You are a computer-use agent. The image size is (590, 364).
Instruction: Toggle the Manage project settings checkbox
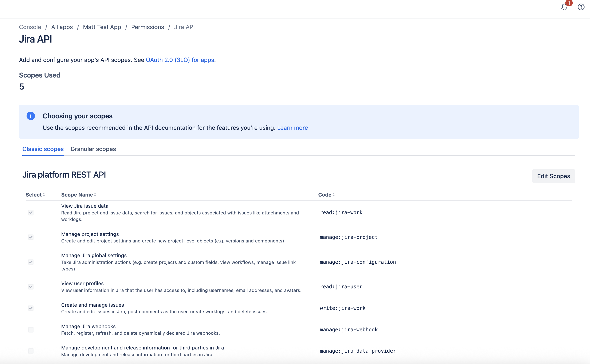31,237
